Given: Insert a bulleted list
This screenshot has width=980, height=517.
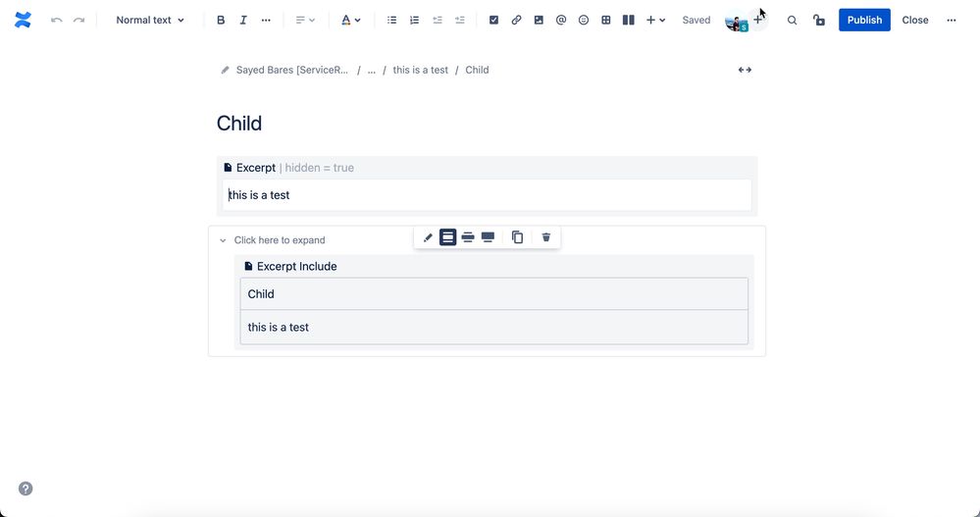Looking at the screenshot, I should [x=391, y=20].
